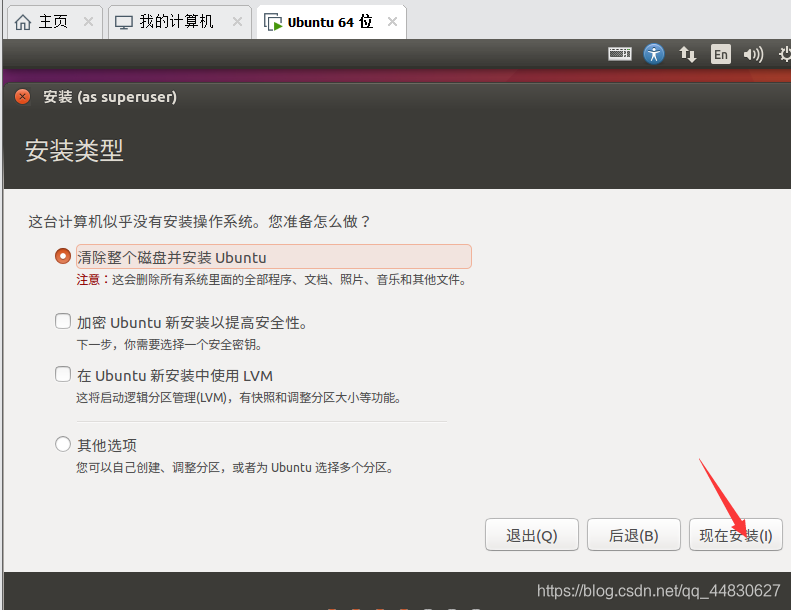The image size is (791, 610).
Task: Click the 这将启动逻辑分区管理(LVM) description text
Action: pyautogui.click(x=239, y=398)
